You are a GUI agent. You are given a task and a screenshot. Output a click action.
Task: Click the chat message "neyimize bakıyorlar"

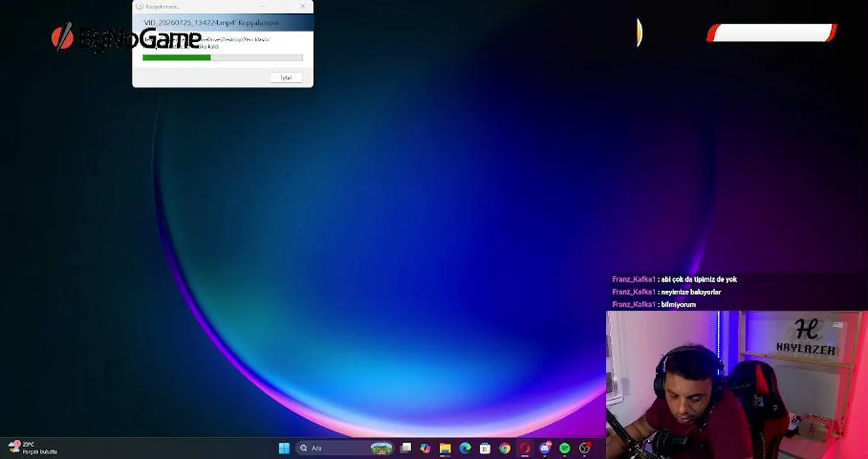691,292
